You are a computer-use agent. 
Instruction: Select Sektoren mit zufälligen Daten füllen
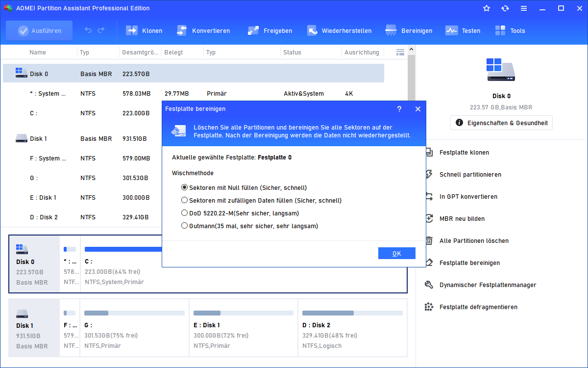262,200
